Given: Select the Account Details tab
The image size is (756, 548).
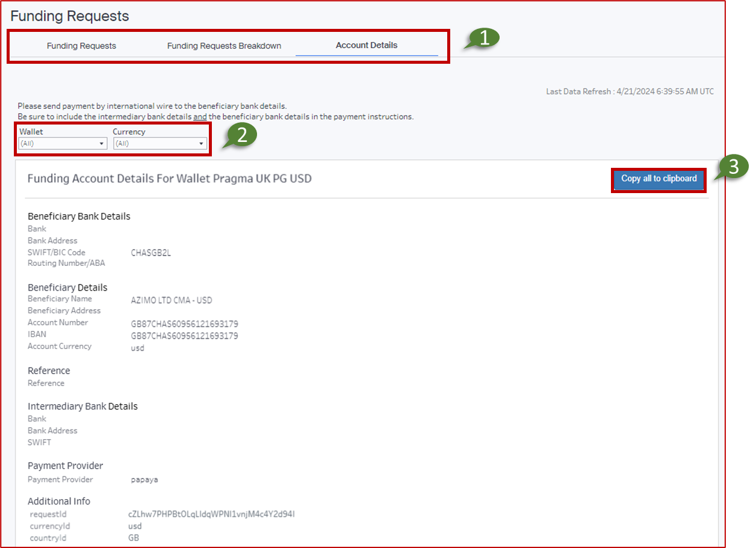Looking at the screenshot, I should (x=367, y=45).
